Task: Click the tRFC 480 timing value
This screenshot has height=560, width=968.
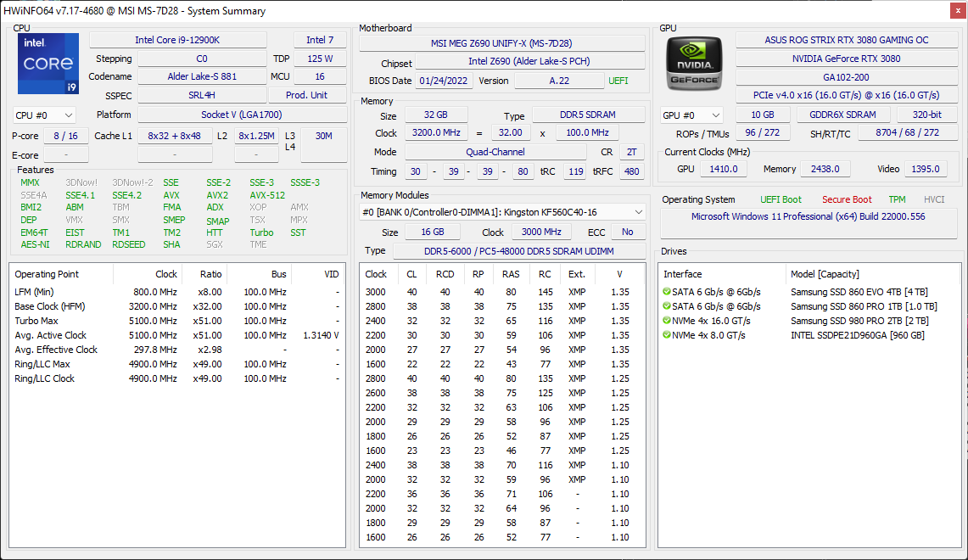Action: [631, 171]
